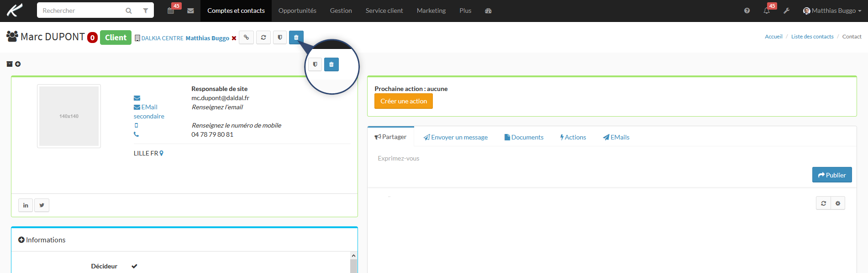Image resolution: width=868 pixels, height=273 pixels.
Task: Open Service client menu
Action: [x=384, y=11]
